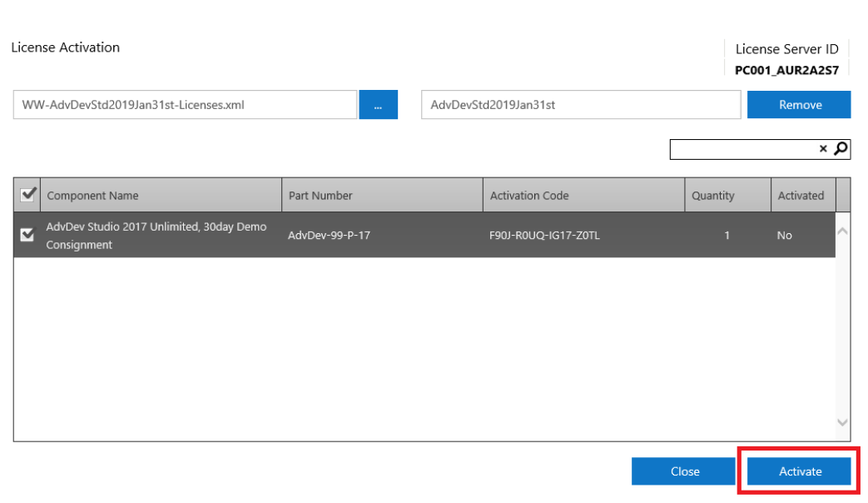Sort by Component Name column header
The width and height of the screenshot is (868, 503).
point(161,195)
